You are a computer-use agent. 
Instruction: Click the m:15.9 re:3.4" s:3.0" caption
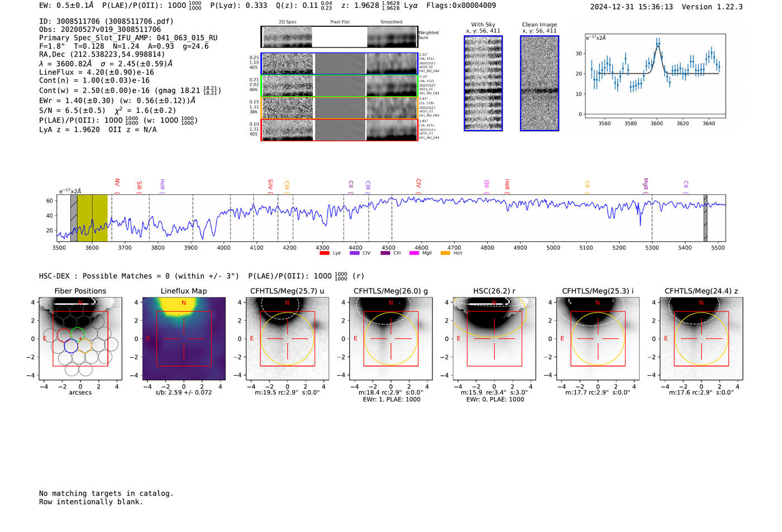(x=494, y=392)
